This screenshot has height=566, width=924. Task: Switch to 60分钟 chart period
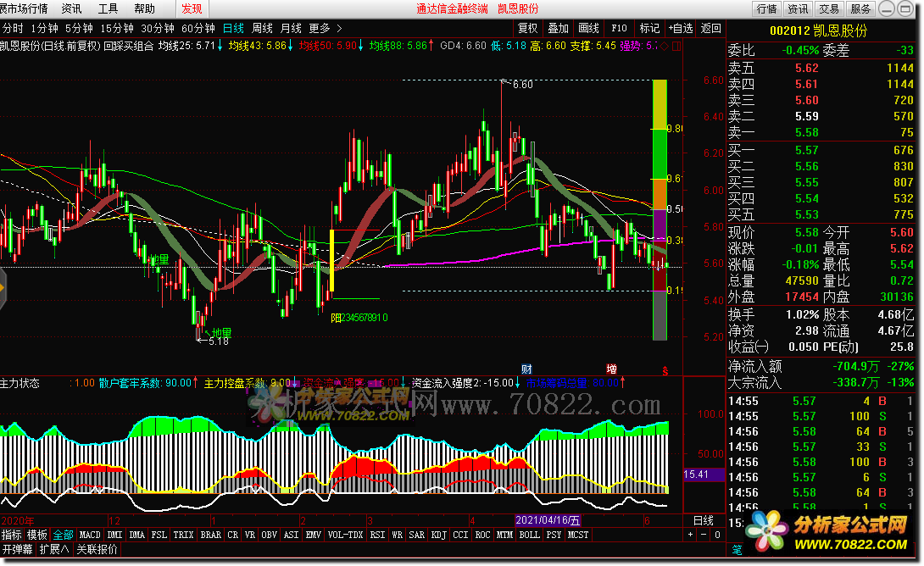tap(198, 28)
